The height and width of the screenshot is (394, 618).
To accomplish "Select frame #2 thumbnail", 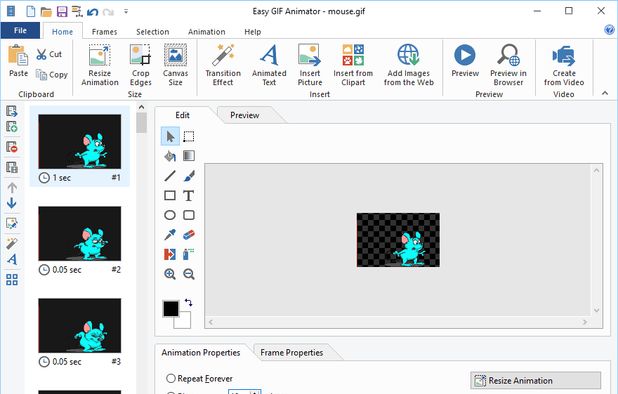I will click(80, 233).
